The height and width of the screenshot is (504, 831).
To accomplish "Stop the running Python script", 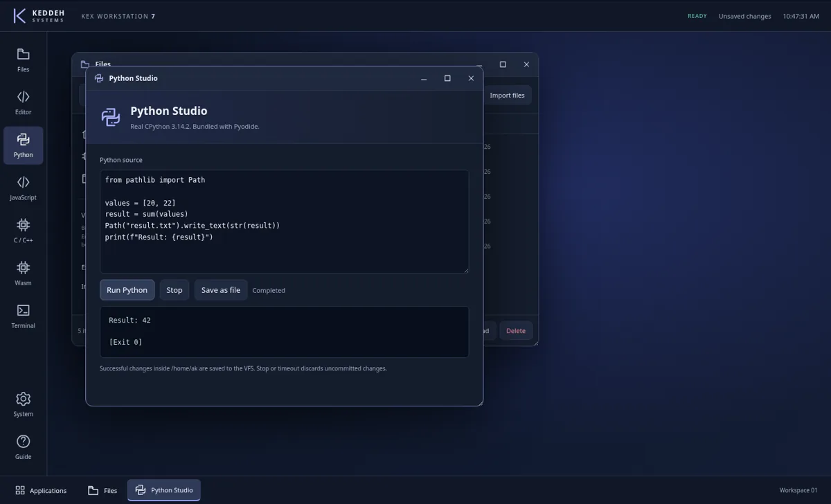I will tap(175, 290).
